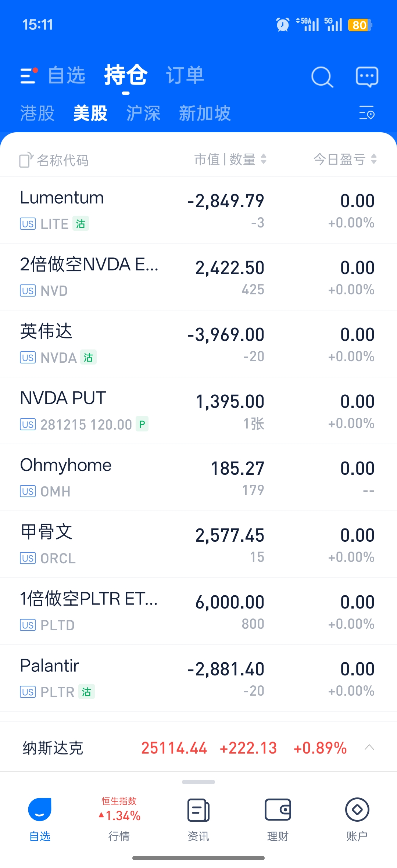
Task: Open the messages chat bubble icon
Action: [367, 77]
